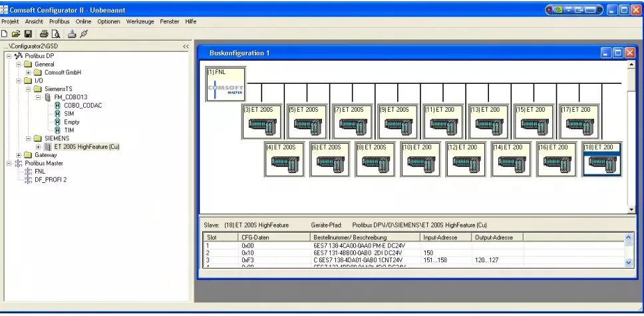Image resolution: width=644 pixels, height=316 pixels.
Task: Open a project with the folder toolbar icon
Action: 16,34
